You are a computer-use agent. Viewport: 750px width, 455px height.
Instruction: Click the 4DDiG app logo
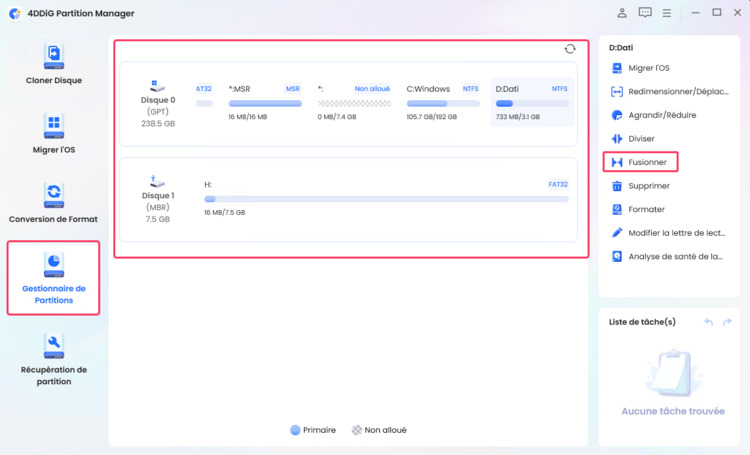[15, 13]
